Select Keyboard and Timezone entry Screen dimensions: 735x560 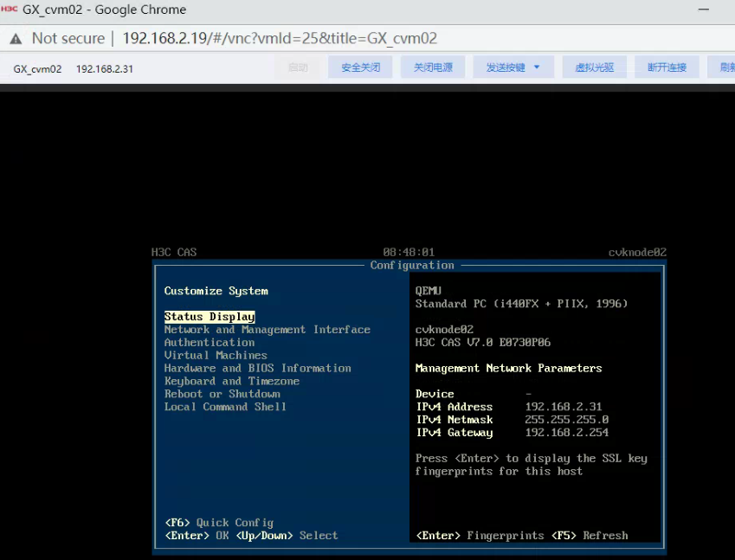tap(231, 381)
